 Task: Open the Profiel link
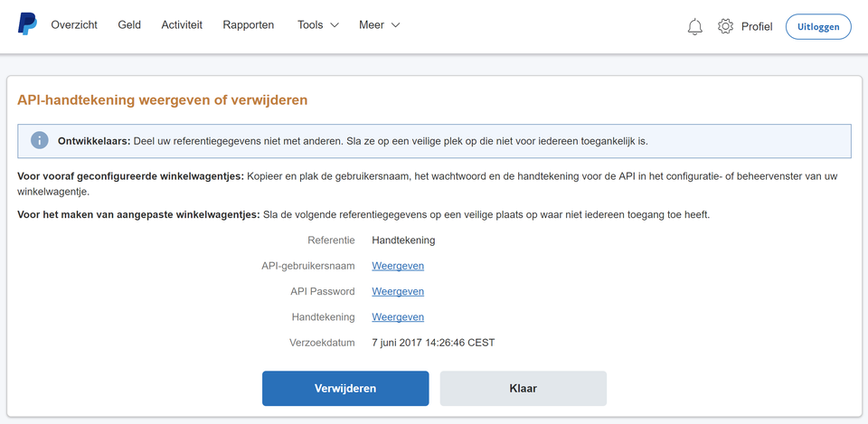click(757, 26)
